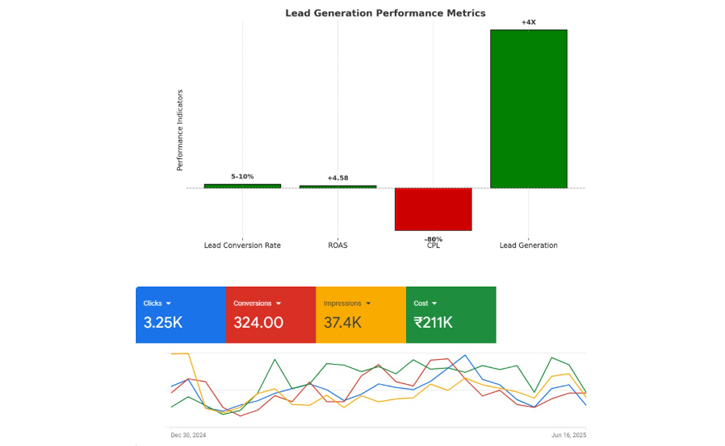Select the red CPL bar
Viewport: 725px width, 446px height.
point(433,209)
